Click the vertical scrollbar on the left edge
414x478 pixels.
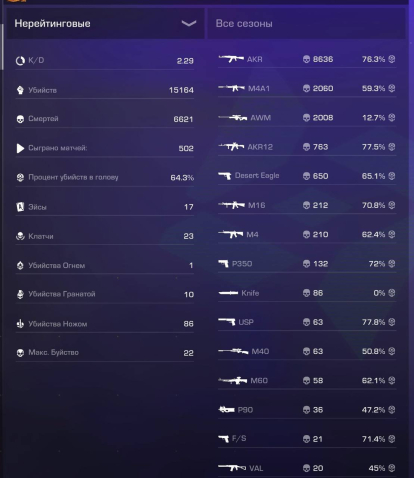point(2,47)
